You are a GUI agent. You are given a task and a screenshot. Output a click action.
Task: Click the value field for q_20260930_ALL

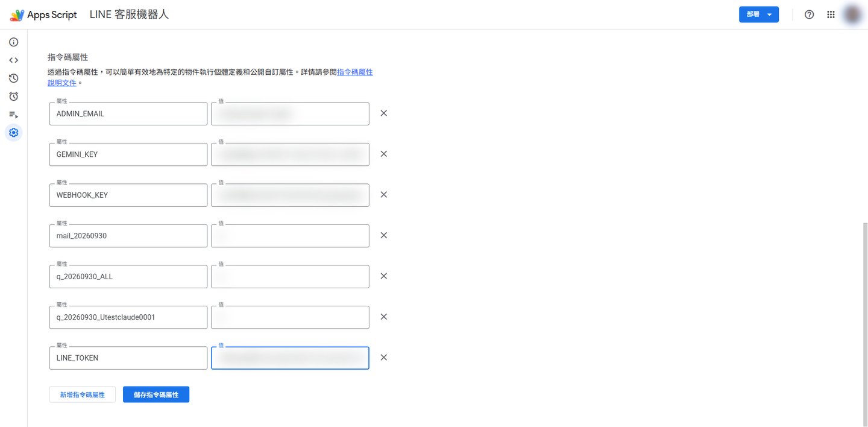(x=290, y=276)
